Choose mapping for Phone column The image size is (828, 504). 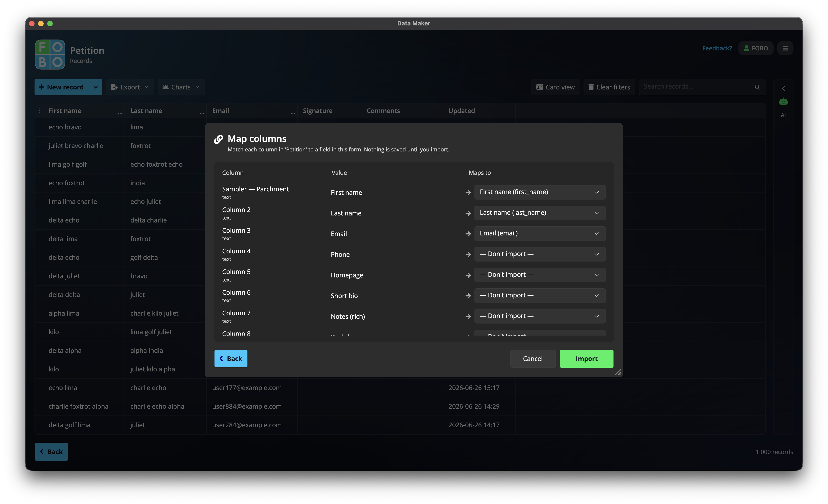[x=540, y=254]
